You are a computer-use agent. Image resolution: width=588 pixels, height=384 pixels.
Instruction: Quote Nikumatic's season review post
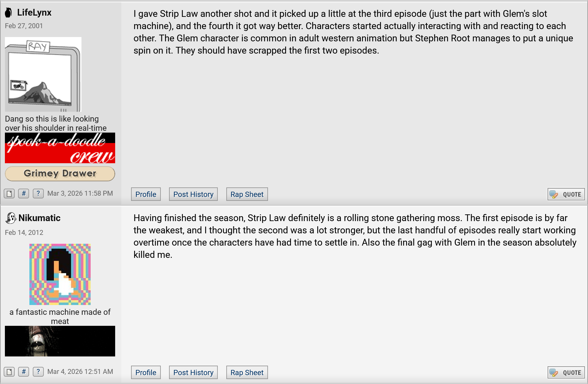(x=566, y=373)
